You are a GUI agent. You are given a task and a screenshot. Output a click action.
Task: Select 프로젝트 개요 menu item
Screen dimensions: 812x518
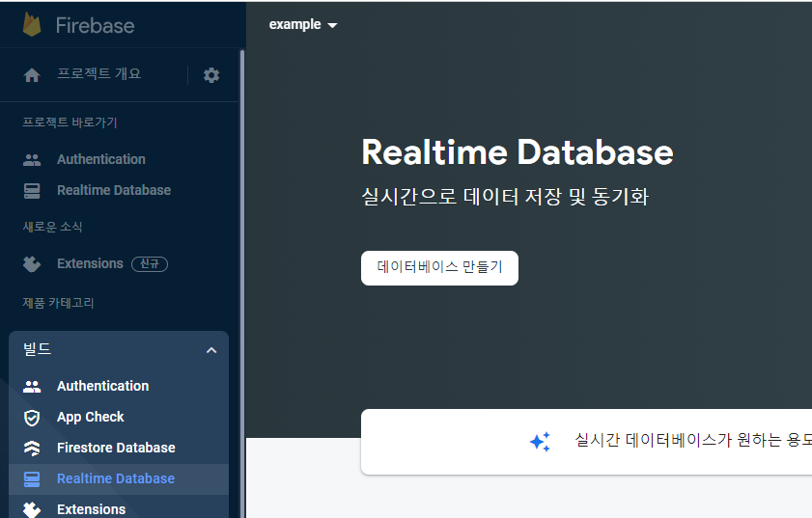tap(98, 73)
